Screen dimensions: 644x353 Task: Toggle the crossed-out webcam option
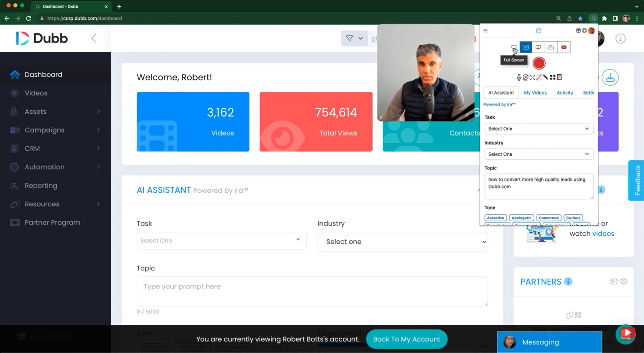click(526, 77)
